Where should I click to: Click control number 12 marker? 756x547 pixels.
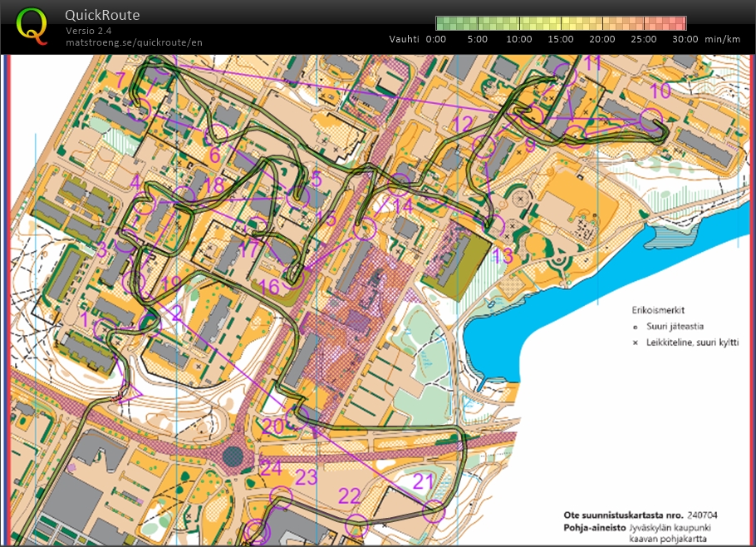point(462,126)
